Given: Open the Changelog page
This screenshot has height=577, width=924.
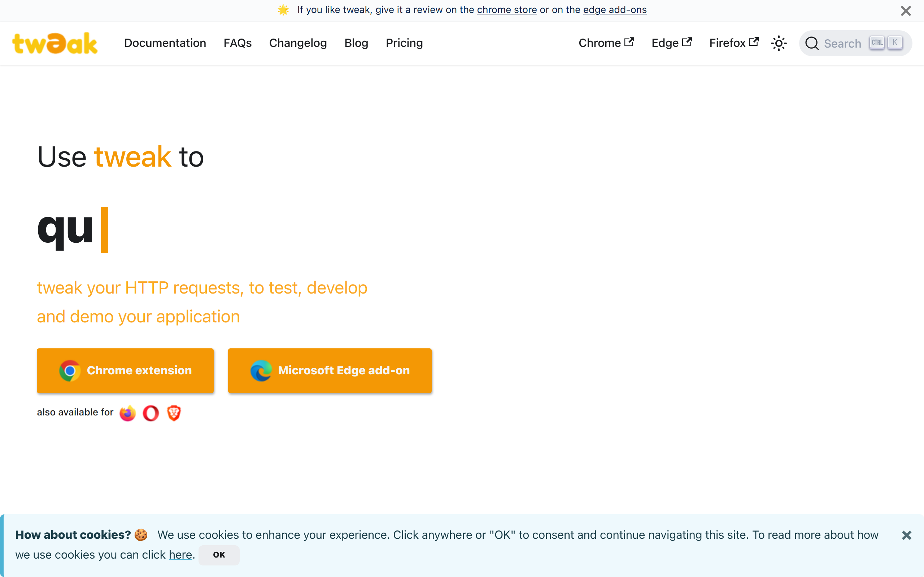Looking at the screenshot, I should (x=298, y=43).
